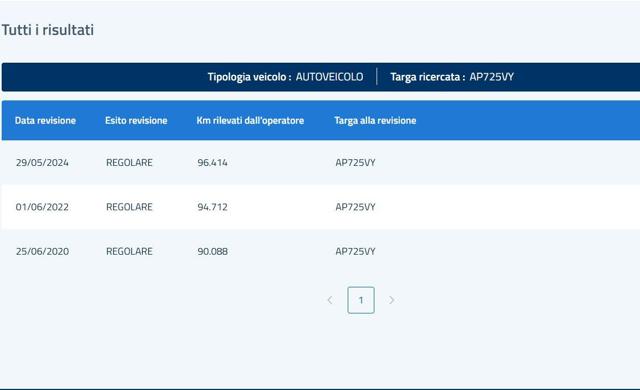Go to previous results page arrow
Screen dimensions: 640x390
(x=330, y=300)
